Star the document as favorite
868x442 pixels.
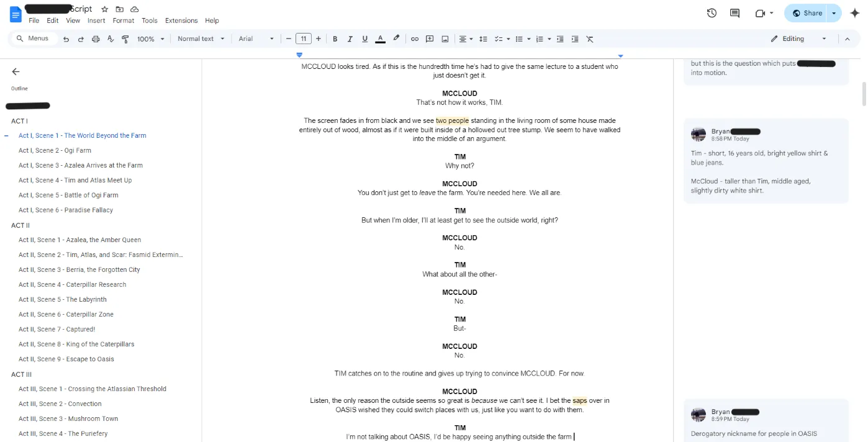(x=105, y=9)
